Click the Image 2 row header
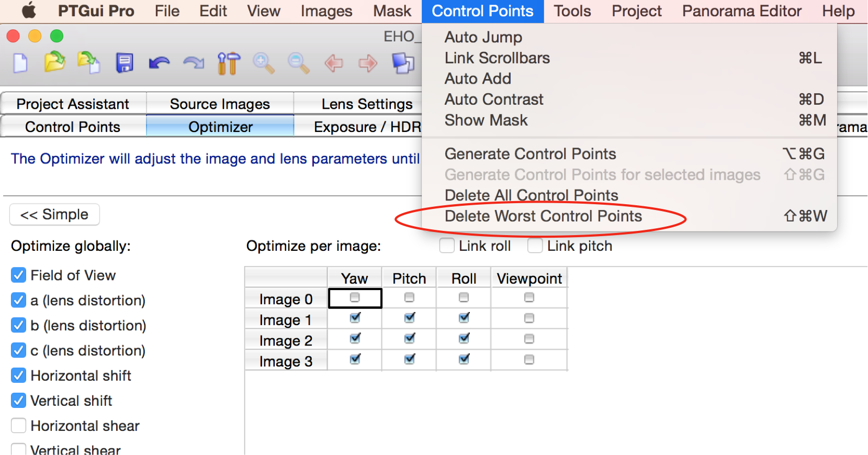Screen dimensions: 868x455 click(x=286, y=340)
